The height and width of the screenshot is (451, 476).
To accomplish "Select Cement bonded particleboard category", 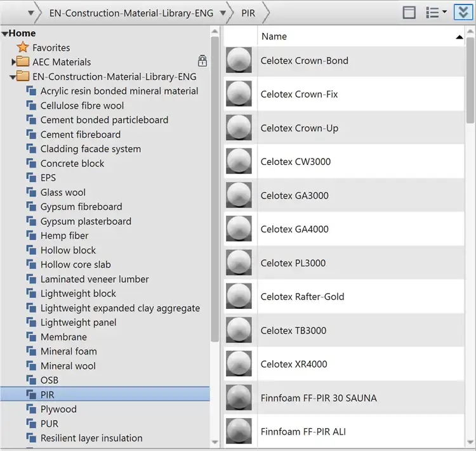I will coord(105,120).
